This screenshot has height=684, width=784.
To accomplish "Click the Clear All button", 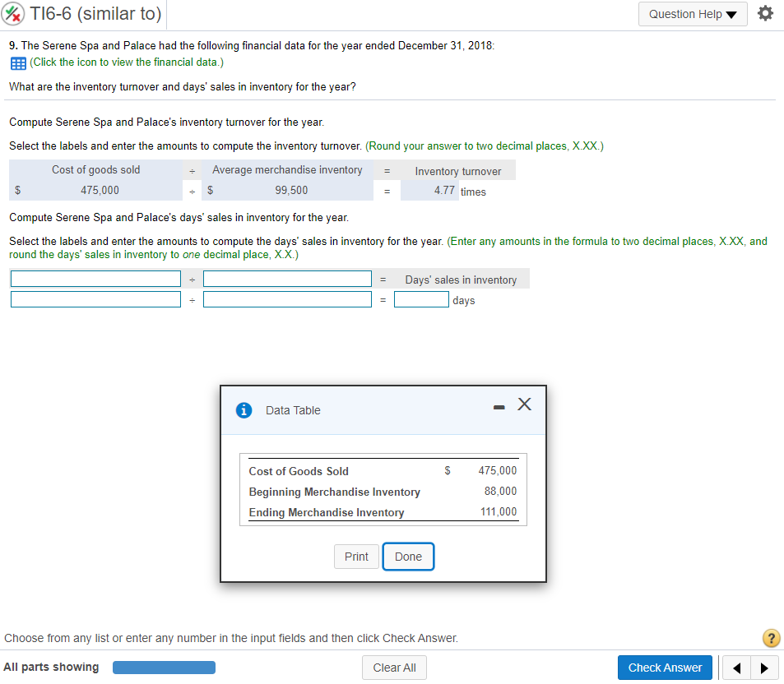I will (394, 668).
